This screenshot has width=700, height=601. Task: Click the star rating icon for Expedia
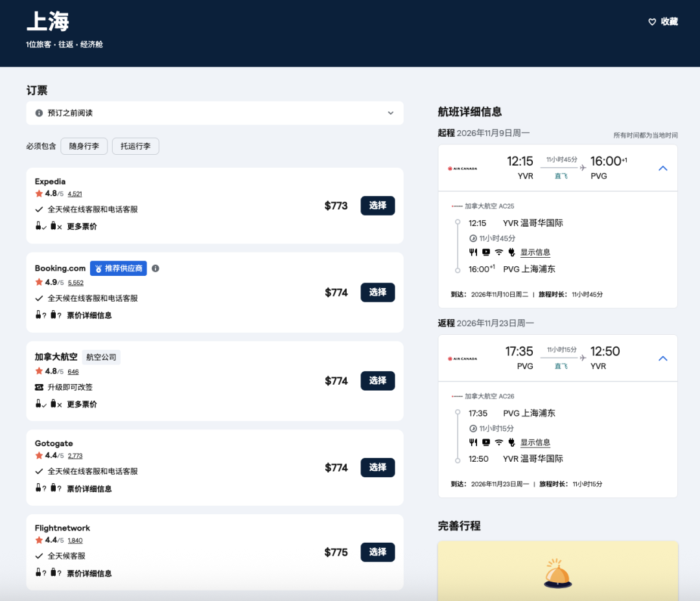[x=39, y=194]
